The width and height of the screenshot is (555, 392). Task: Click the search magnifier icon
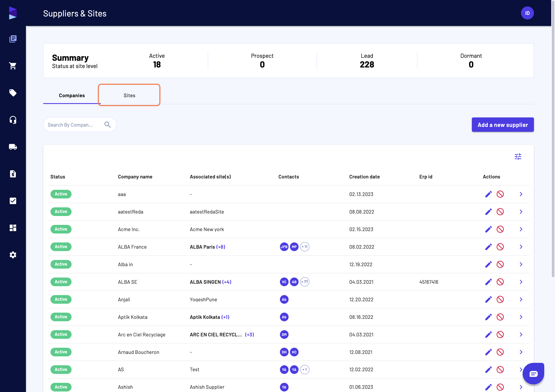(107, 124)
